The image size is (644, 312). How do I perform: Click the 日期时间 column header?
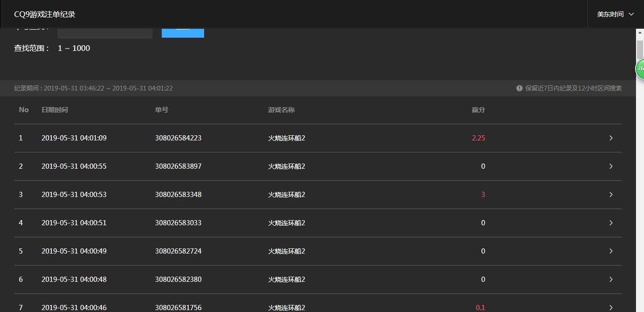pyautogui.click(x=55, y=110)
